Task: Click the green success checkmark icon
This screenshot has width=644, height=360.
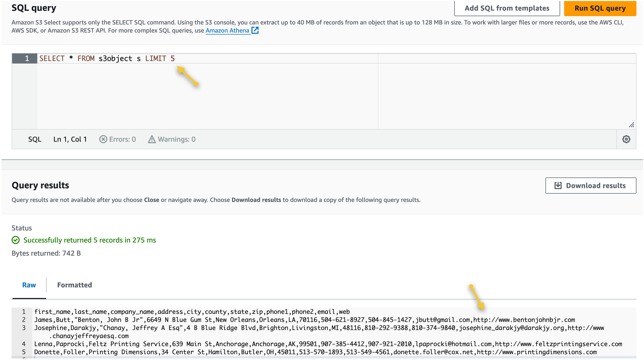Action: (16, 240)
